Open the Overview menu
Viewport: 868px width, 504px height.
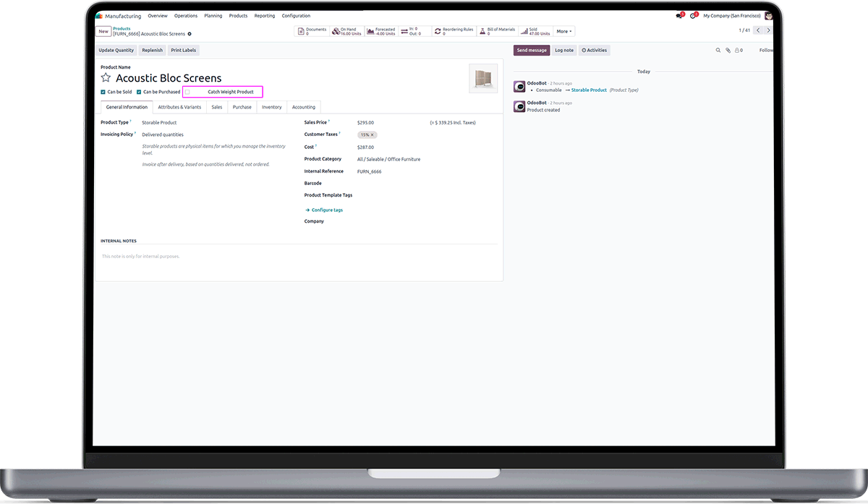coord(158,16)
